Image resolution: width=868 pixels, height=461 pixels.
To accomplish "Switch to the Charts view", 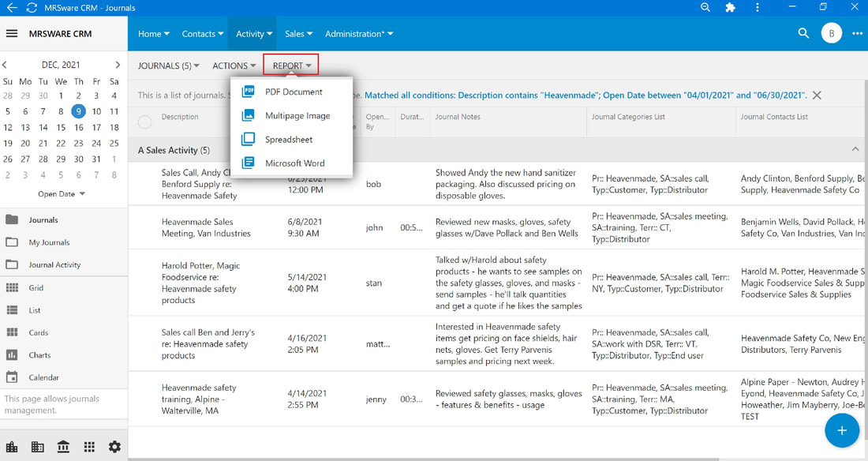I will coord(39,355).
